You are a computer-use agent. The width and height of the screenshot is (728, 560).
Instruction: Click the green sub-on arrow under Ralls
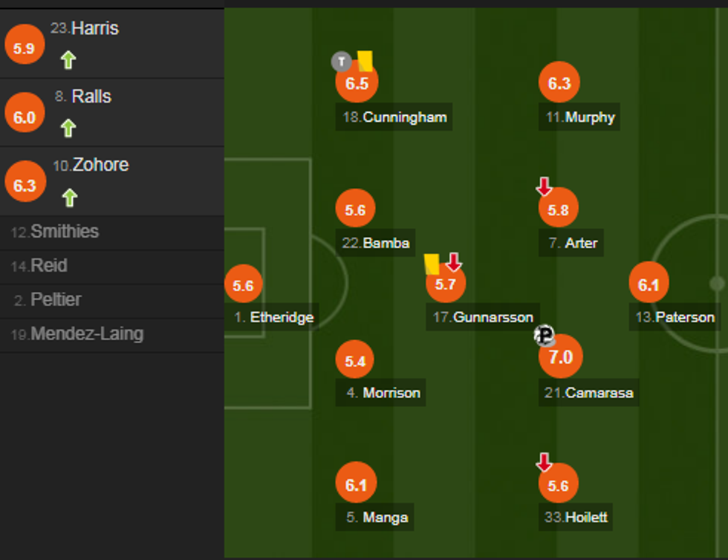pos(68,128)
